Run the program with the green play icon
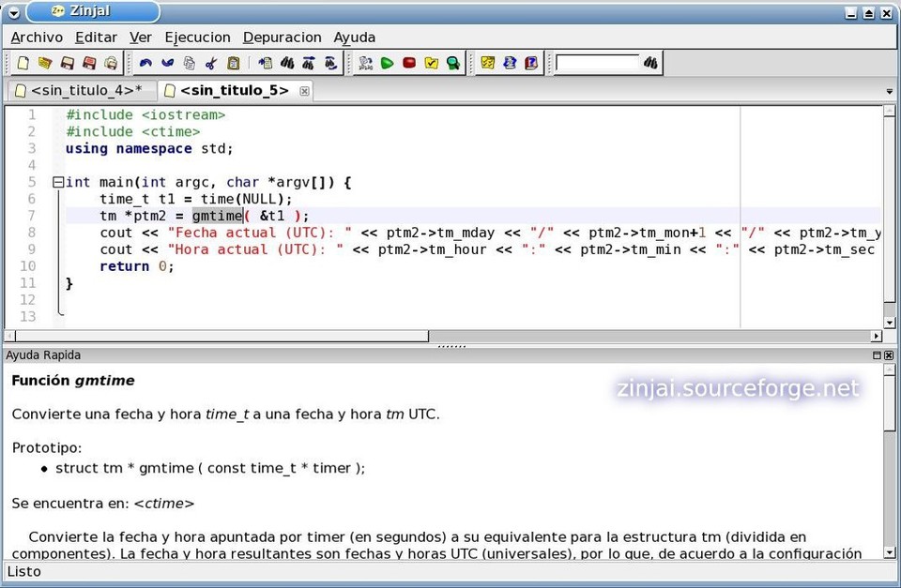901x588 pixels. tap(387, 63)
